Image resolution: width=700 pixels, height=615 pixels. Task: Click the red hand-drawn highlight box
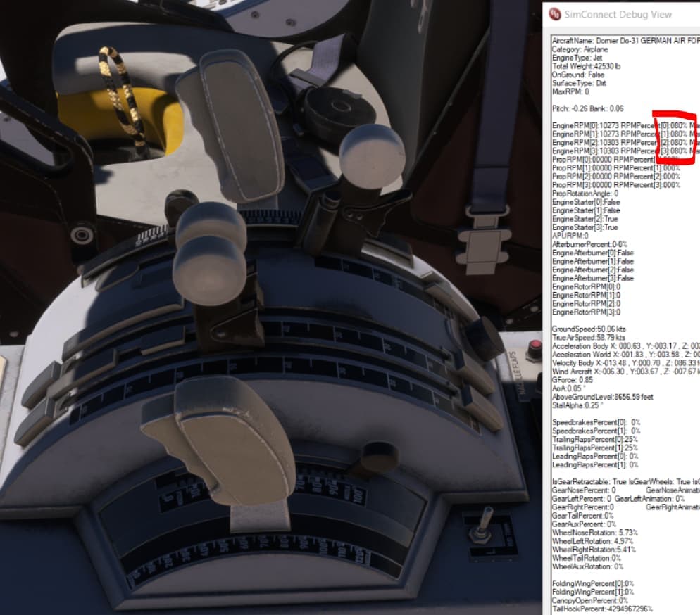coord(675,137)
